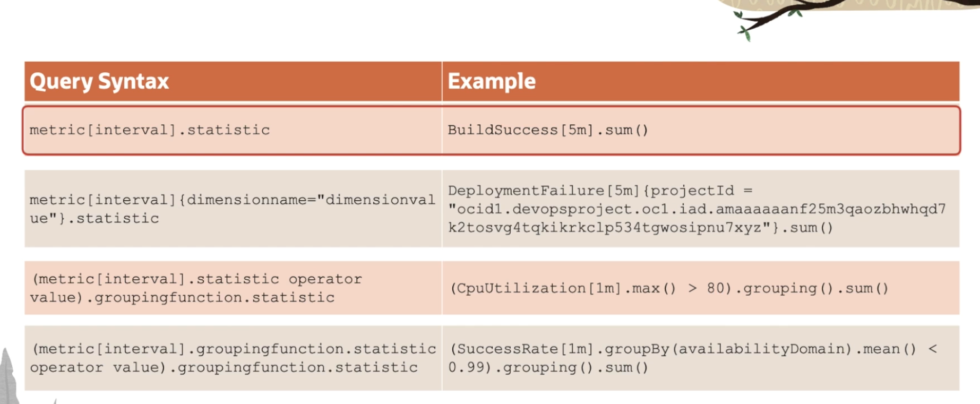
Task: Select the Query Syntax column header
Action: [x=99, y=81]
